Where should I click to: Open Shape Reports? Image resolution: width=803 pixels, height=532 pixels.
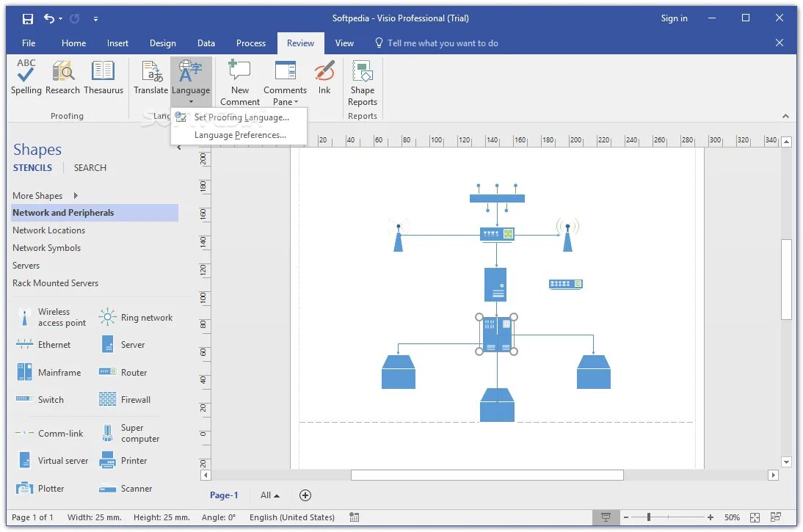pyautogui.click(x=362, y=82)
